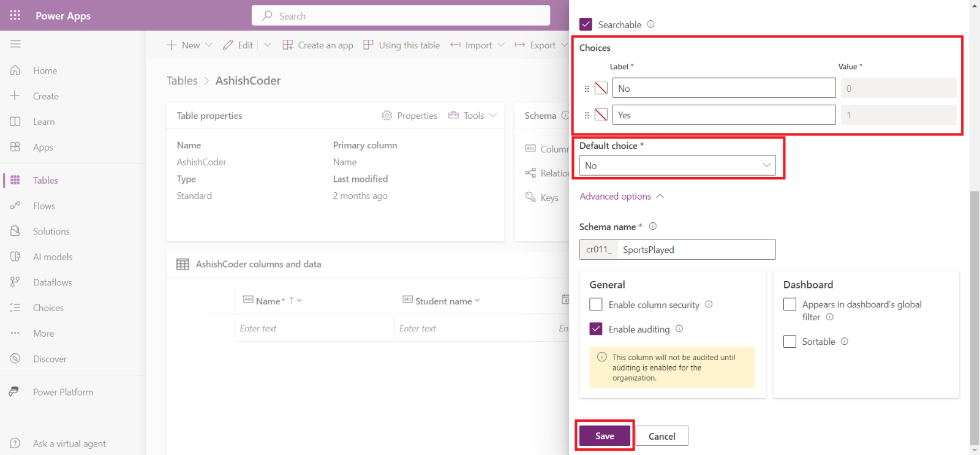This screenshot has width=980, height=455.
Task: Enable column security checkbox
Action: pos(596,304)
